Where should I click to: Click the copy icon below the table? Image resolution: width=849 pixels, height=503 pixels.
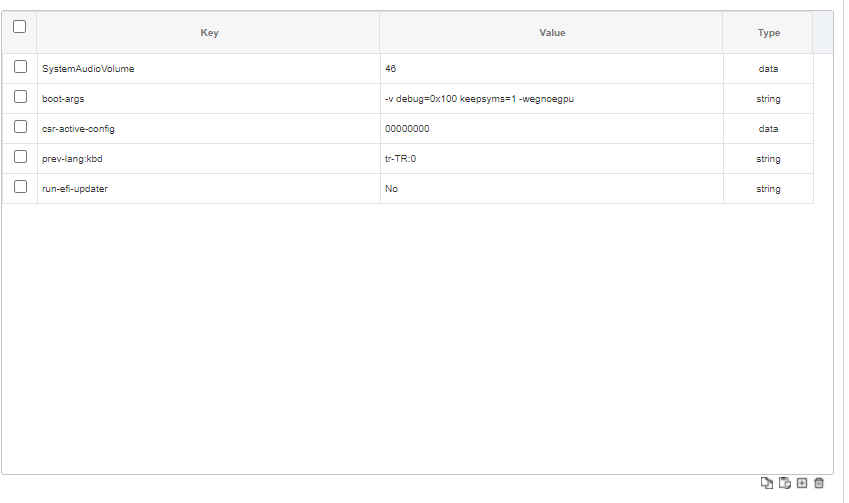tap(767, 483)
